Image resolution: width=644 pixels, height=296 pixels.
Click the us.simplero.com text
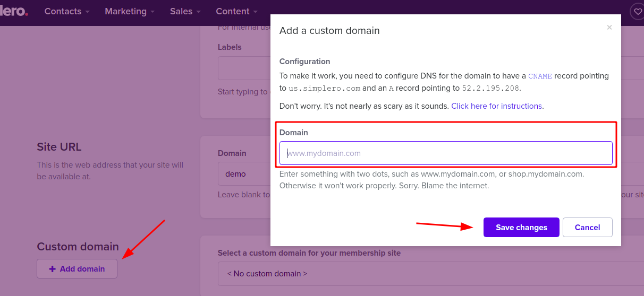[325, 88]
